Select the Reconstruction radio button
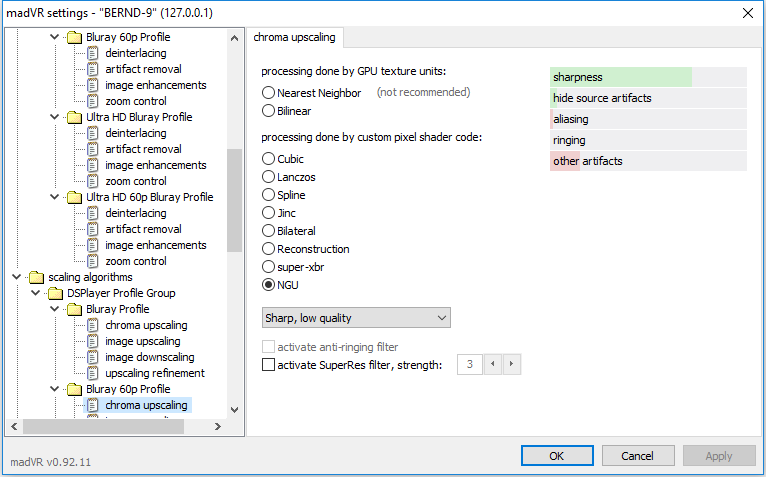Screen dimensions: 766x477 click(268, 249)
